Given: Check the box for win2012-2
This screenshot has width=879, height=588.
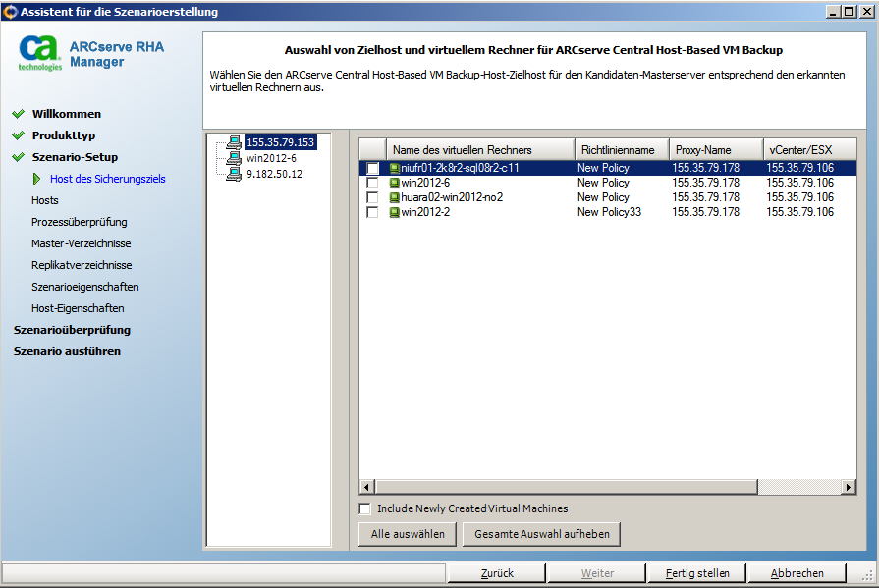Looking at the screenshot, I should [372, 212].
